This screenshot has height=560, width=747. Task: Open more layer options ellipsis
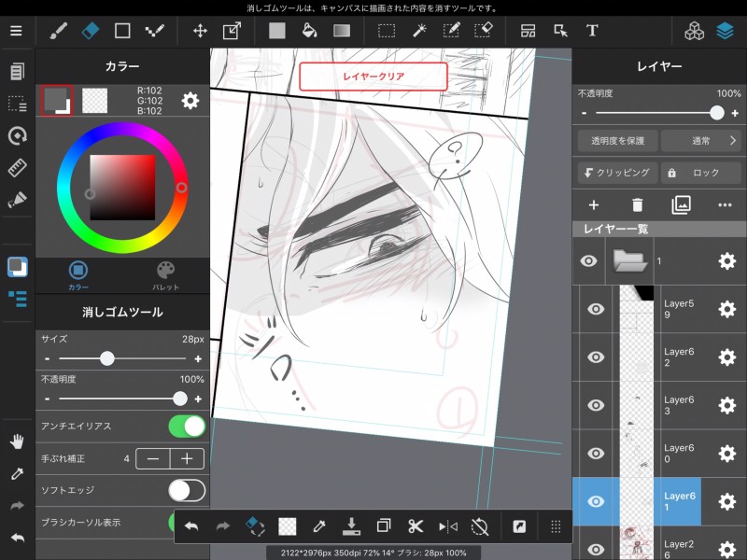[725, 205]
